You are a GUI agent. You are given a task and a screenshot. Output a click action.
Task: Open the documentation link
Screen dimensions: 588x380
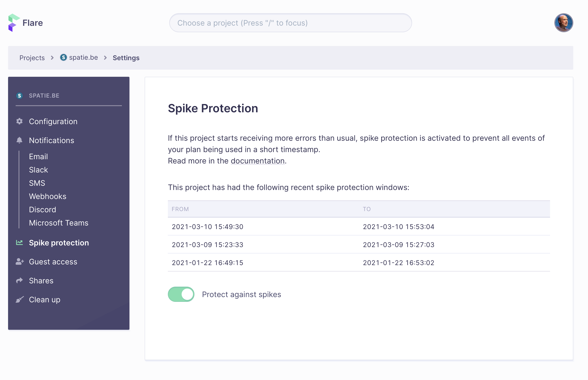point(257,161)
